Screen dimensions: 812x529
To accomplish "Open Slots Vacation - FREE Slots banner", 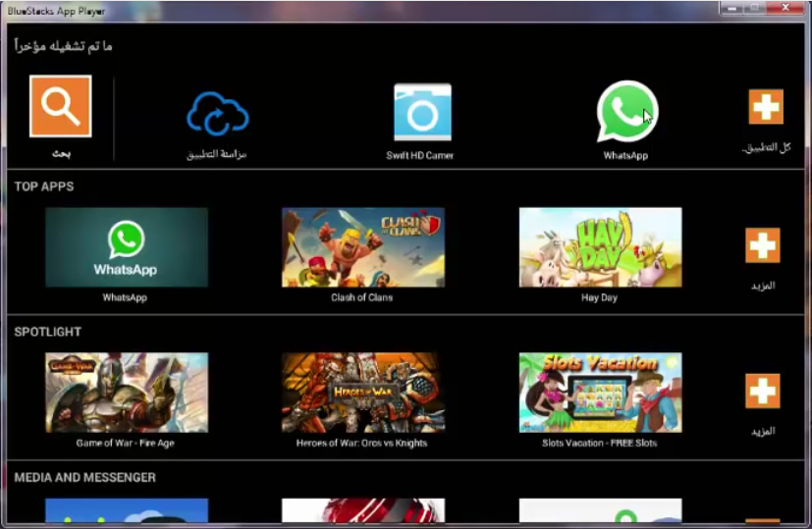I will coord(601,393).
